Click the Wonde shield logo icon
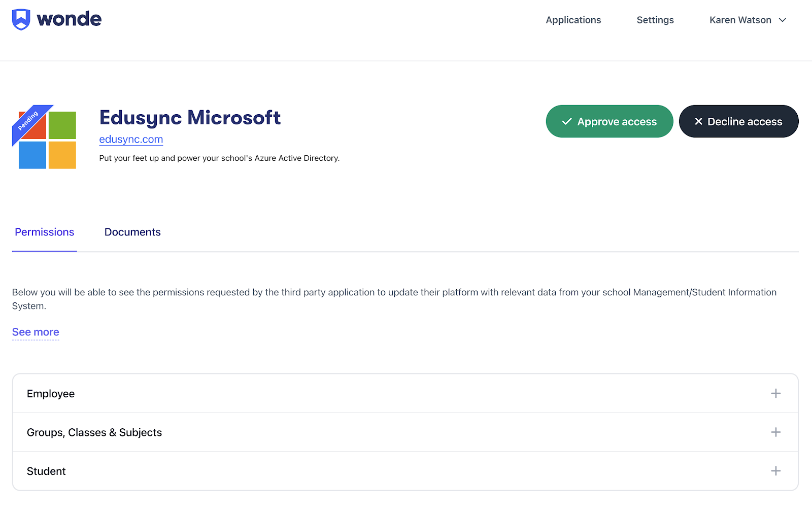 click(21, 20)
